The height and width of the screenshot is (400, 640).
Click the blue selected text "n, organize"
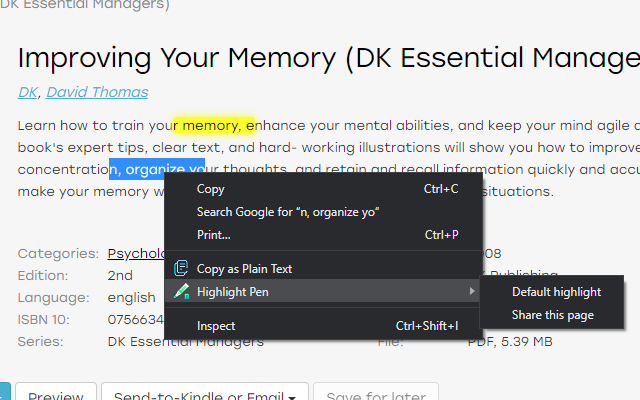point(157,169)
